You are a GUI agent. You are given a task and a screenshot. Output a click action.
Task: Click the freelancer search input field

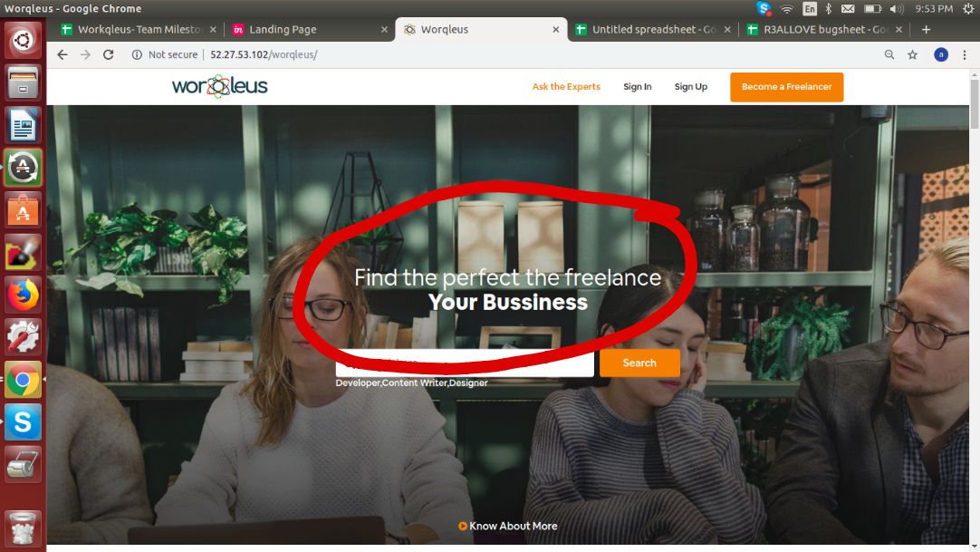[465, 363]
